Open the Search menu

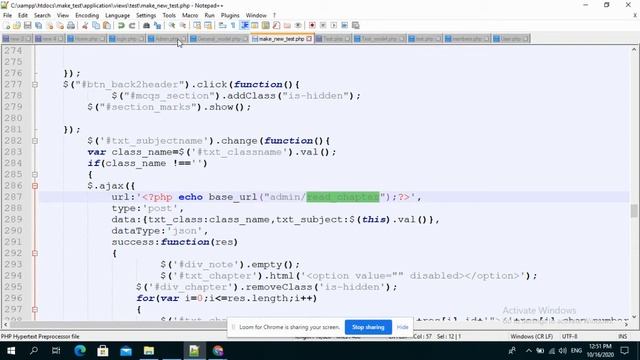click(x=42, y=15)
